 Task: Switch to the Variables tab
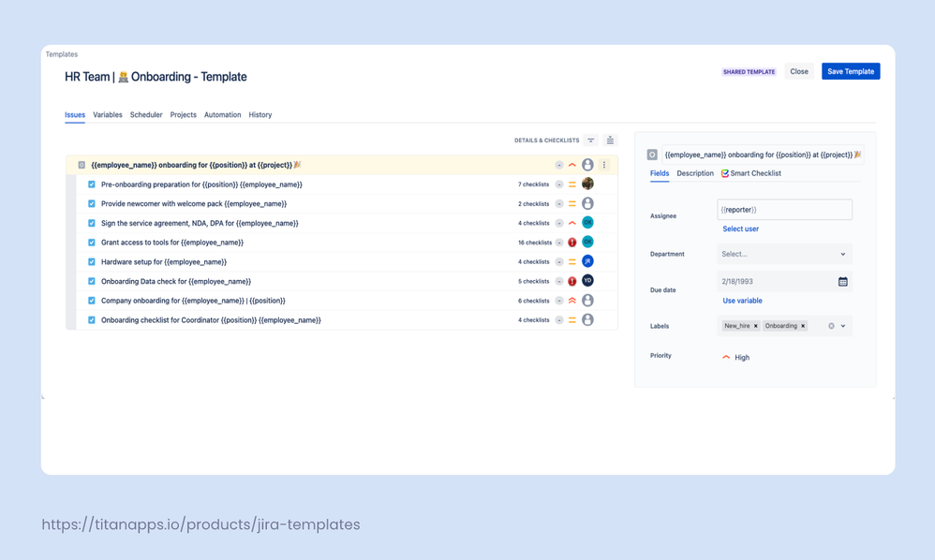tap(107, 115)
